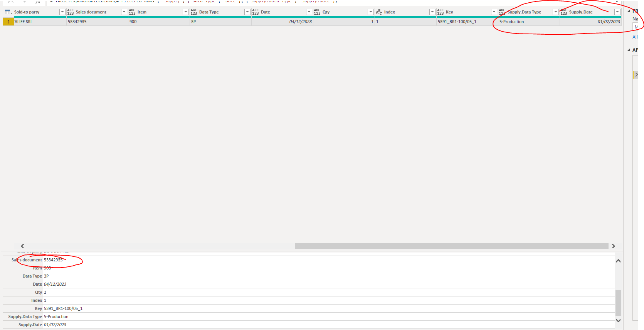
Task: Open the Sales document column filter dropdown
Action: [x=124, y=12]
